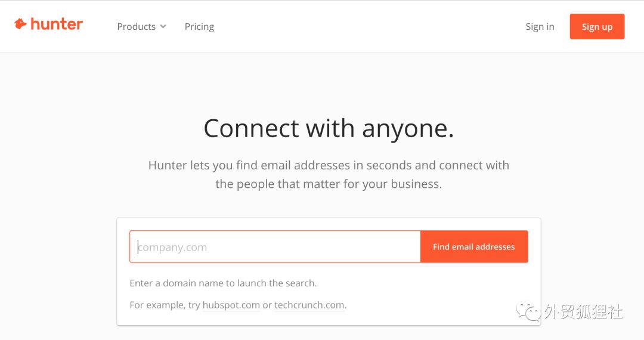Click the WeChat watermark icon
The height and width of the screenshot is (340, 644).
(x=529, y=311)
